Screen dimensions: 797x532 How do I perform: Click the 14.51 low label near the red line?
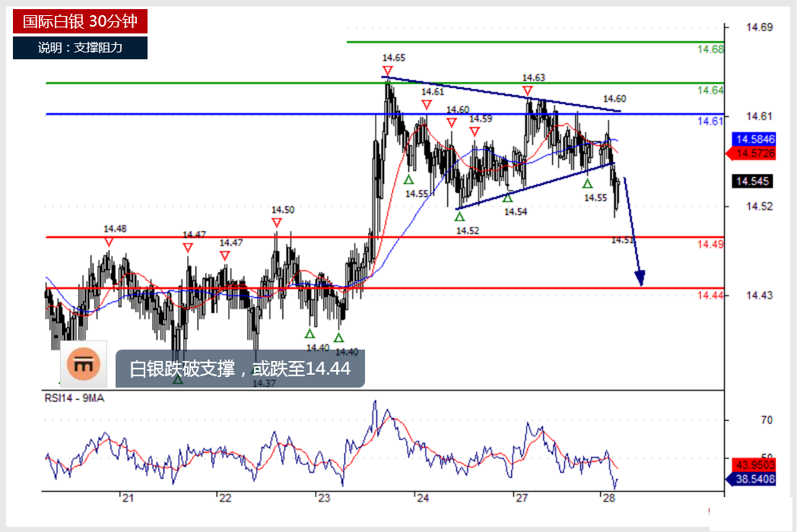coord(623,240)
